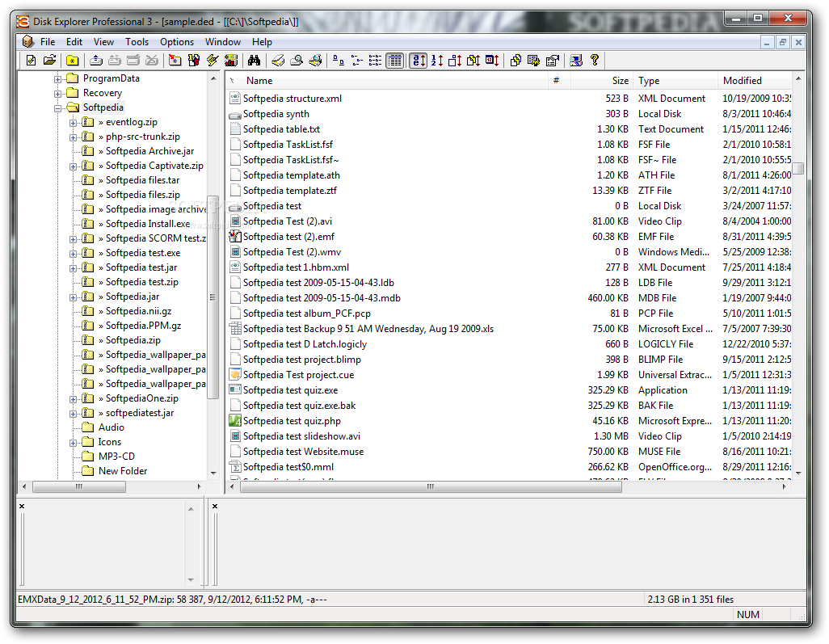The height and width of the screenshot is (644, 829).
Task: Toggle sort by name button
Action: [419, 61]
